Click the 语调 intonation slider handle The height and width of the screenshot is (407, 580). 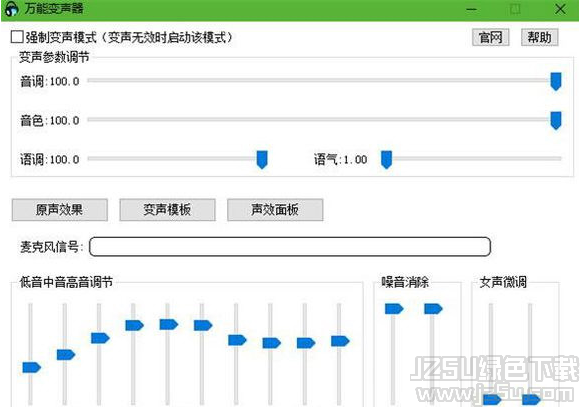click(x=262, y=160)
